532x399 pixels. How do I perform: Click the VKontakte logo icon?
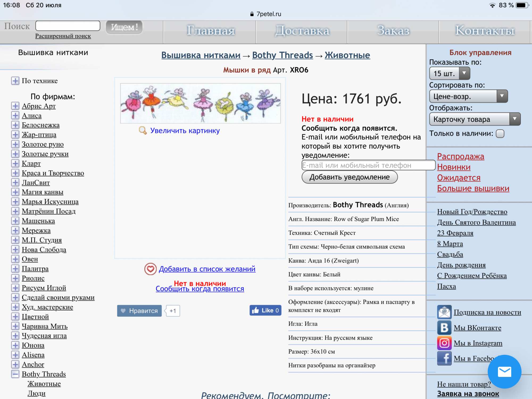444,328
